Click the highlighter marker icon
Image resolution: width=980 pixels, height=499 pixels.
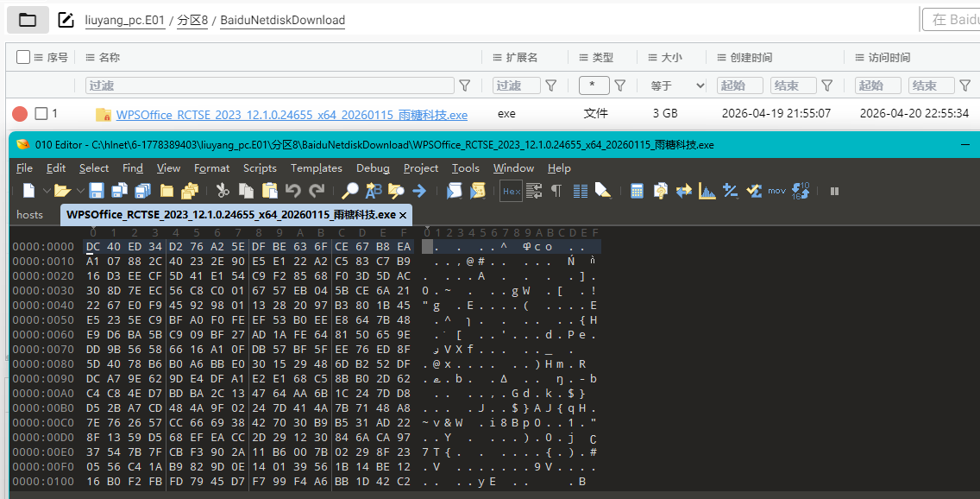(x=602, y=191)
